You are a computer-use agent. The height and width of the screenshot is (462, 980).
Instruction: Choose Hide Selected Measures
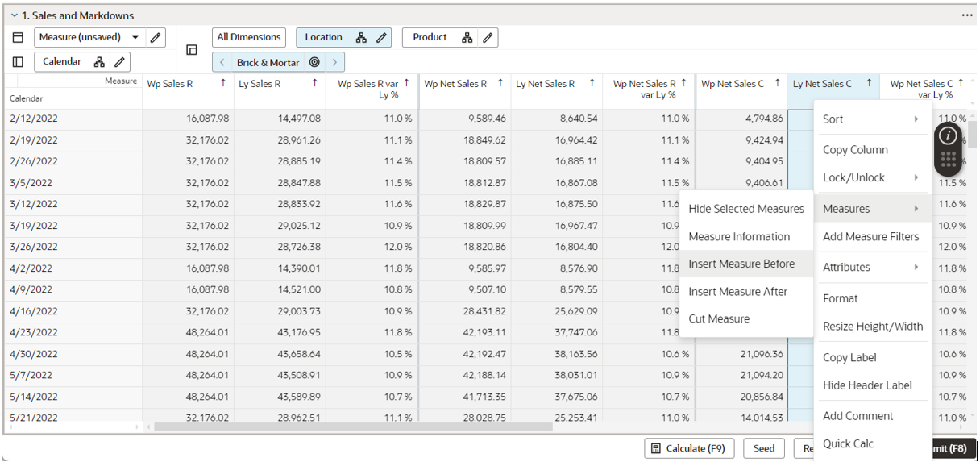pyautogui.click(x=745, y=209)
